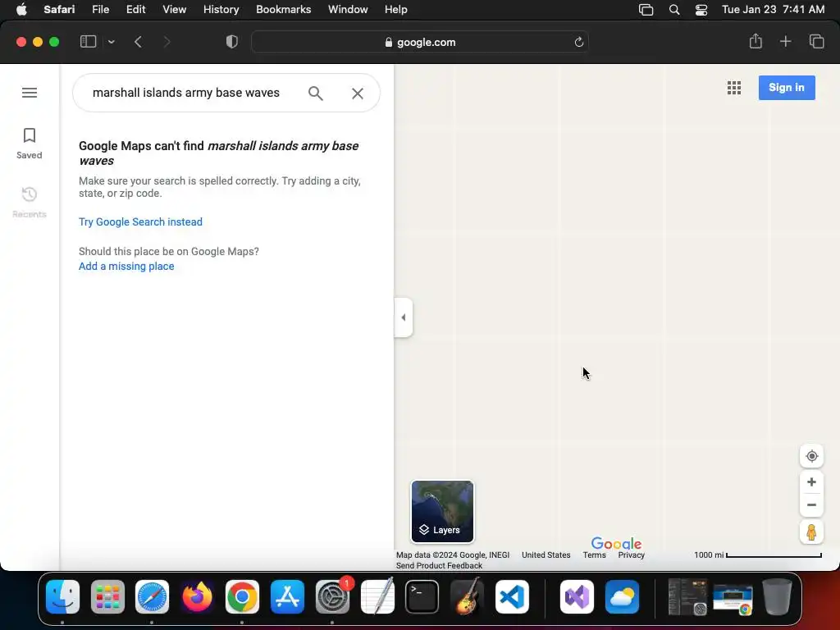Click the Add a missing place link

pyautogui.click(x=126, y=267)
